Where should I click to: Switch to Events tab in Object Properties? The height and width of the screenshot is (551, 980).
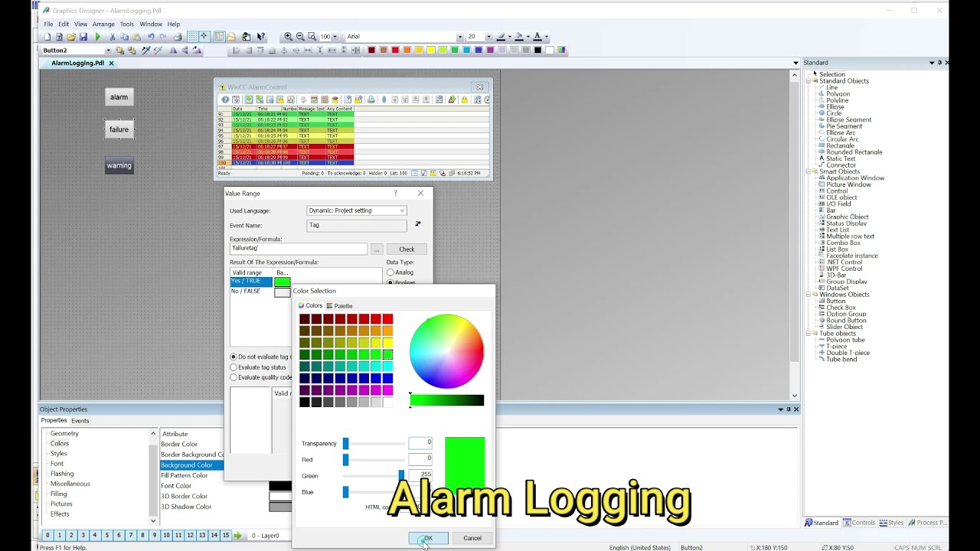tap(80, 421)
